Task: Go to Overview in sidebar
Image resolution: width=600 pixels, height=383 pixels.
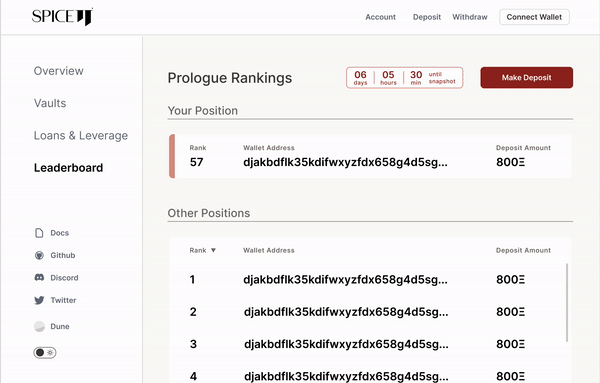Action: click(59, 71)
